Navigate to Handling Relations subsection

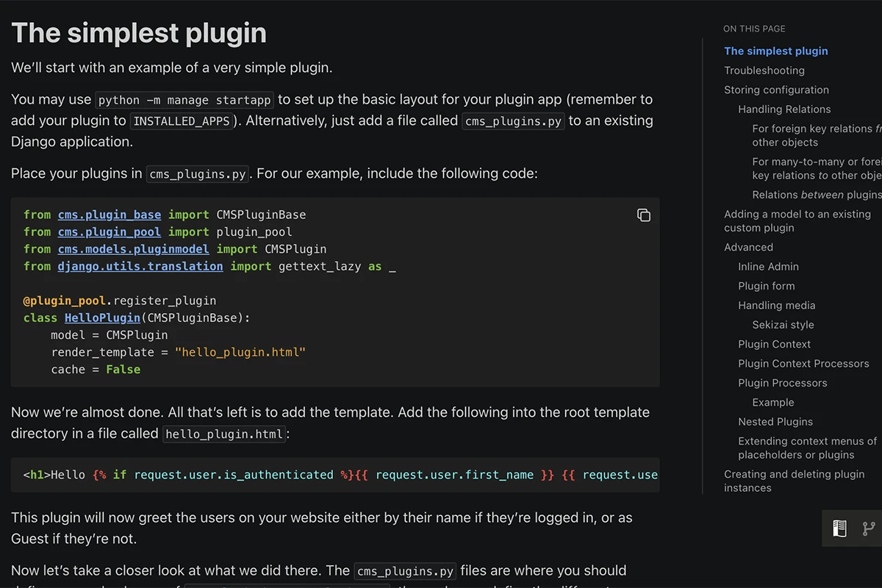pos(784,109)
